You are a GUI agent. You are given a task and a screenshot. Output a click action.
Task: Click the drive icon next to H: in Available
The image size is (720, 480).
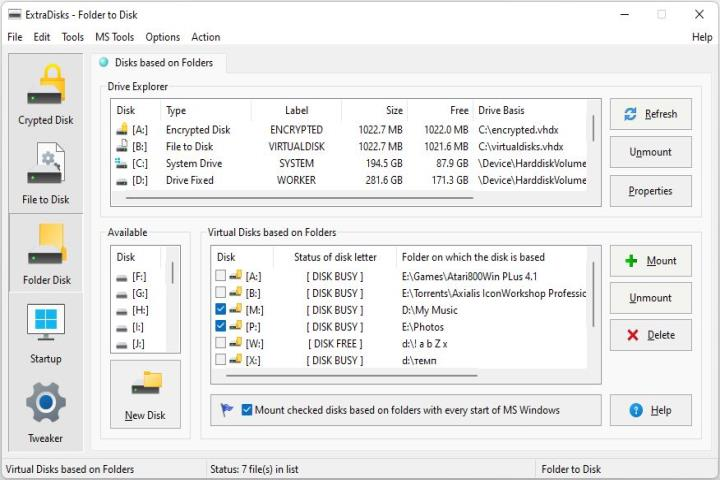pyautogui.click(x=122, y=311)
